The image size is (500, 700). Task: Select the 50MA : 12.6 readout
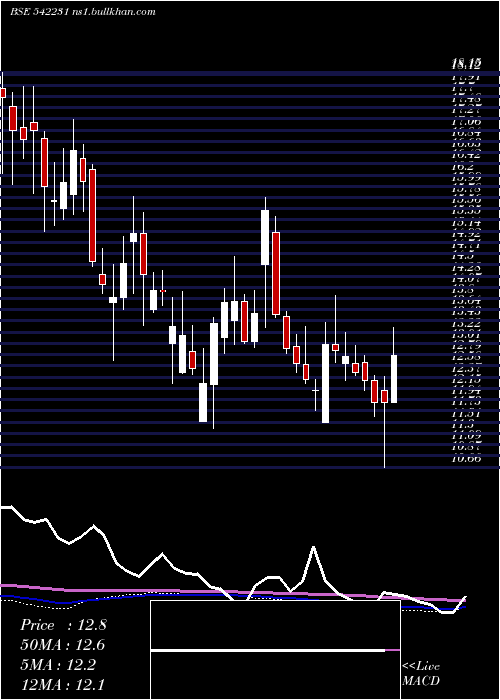click(63, 645)
